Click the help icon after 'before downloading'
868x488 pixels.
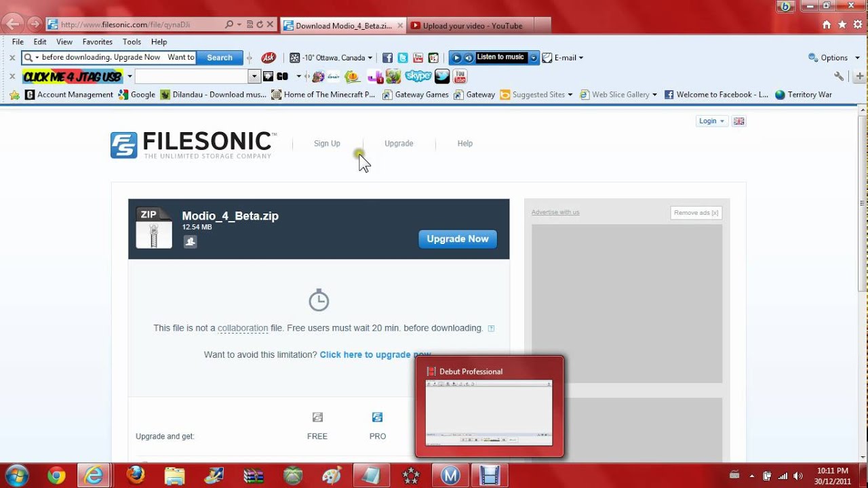[491, 328]
